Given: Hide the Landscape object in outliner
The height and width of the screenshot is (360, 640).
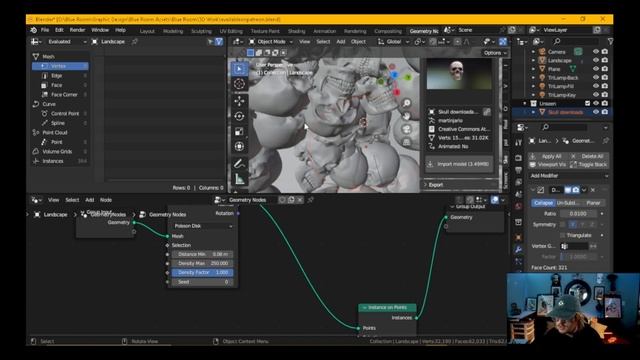Looking at the screenshot, I should click(596, 60).
